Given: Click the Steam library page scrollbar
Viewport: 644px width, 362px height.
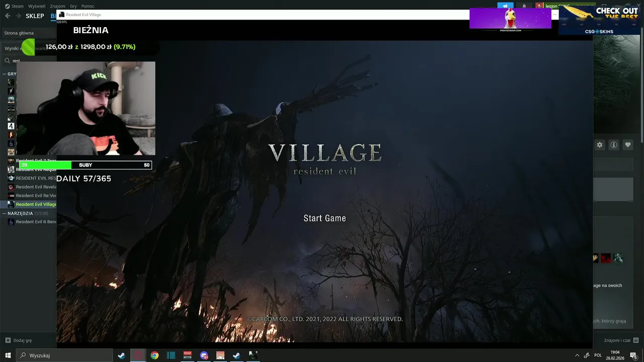Looking at the screenshot, I should [x=642, y=85].
